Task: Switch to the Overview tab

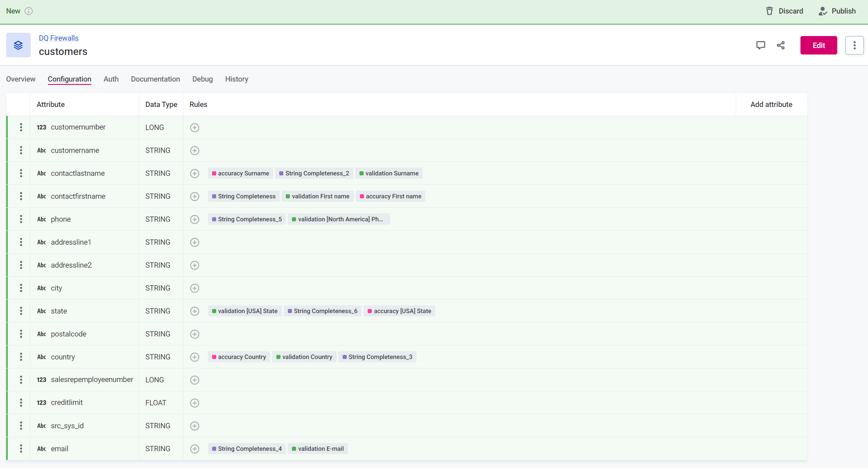Action: [x=20, y=79]
